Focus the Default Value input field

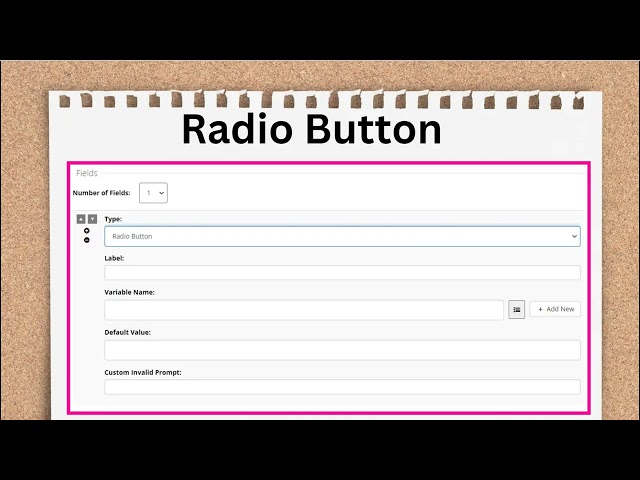(x=342, y=350)
